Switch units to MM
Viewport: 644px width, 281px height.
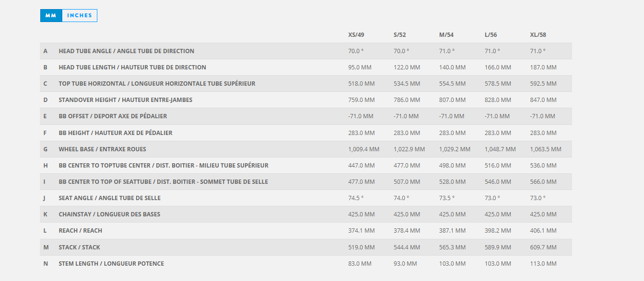pyautogui.click(x=51, y=15)
